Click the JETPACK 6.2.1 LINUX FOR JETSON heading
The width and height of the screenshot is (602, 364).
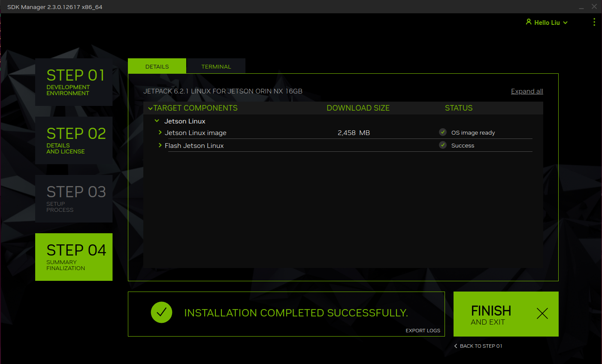coord(223,91)
